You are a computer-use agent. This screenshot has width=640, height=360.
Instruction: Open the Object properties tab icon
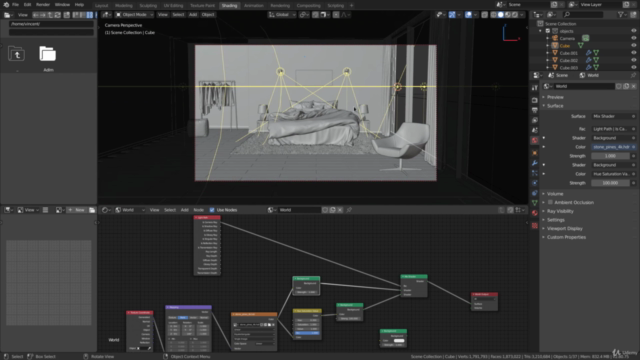[535, 153]
